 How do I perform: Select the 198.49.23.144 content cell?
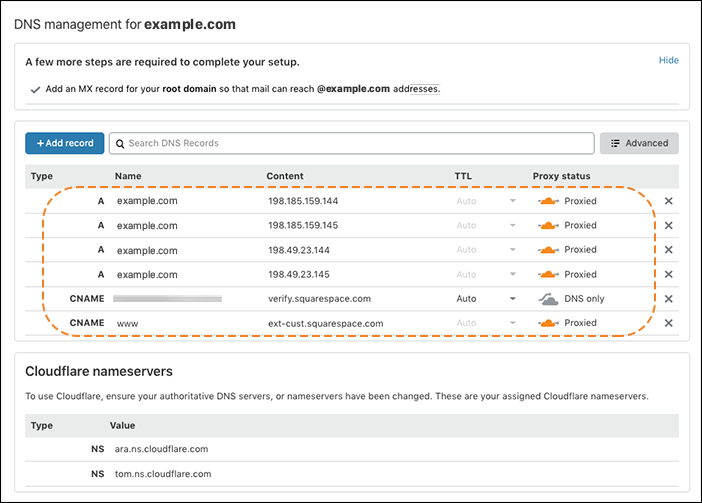click(299, 250)
